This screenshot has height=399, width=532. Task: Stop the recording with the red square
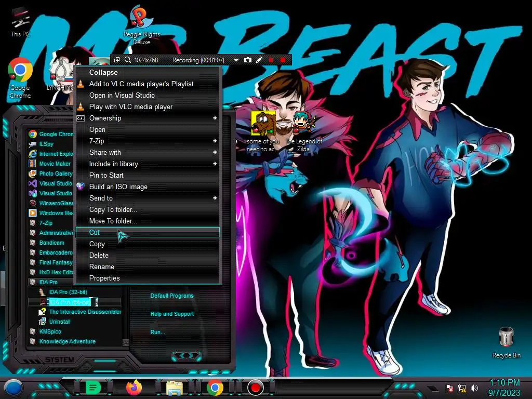[283, 60]
